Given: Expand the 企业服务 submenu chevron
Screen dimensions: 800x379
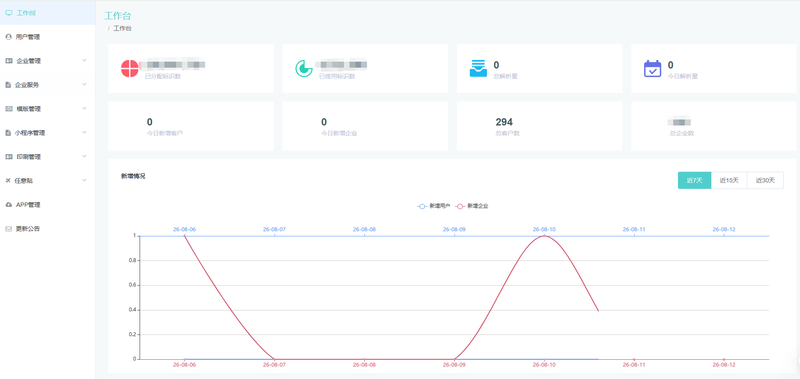Looking at the screenshot, I should point(84,84).
